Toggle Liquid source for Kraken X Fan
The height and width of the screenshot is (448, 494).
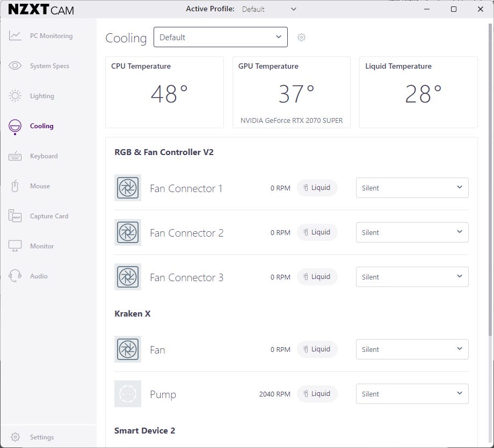317,349
